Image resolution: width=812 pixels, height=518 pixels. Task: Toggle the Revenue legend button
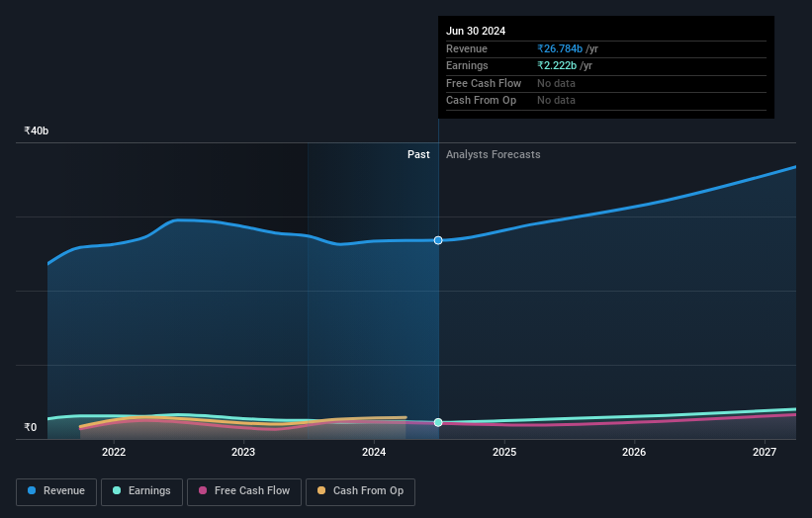click(56, 491)
